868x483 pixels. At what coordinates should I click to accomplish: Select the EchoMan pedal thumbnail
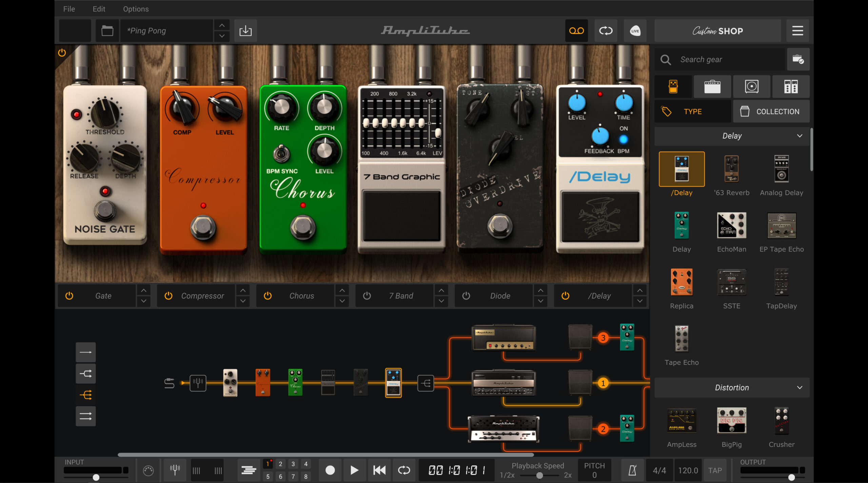731,225
